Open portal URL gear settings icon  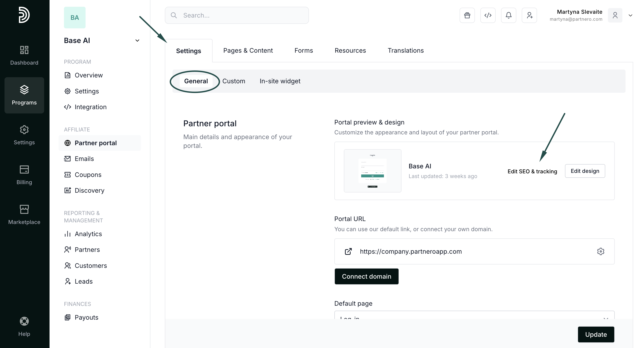(x=601, y=251)
